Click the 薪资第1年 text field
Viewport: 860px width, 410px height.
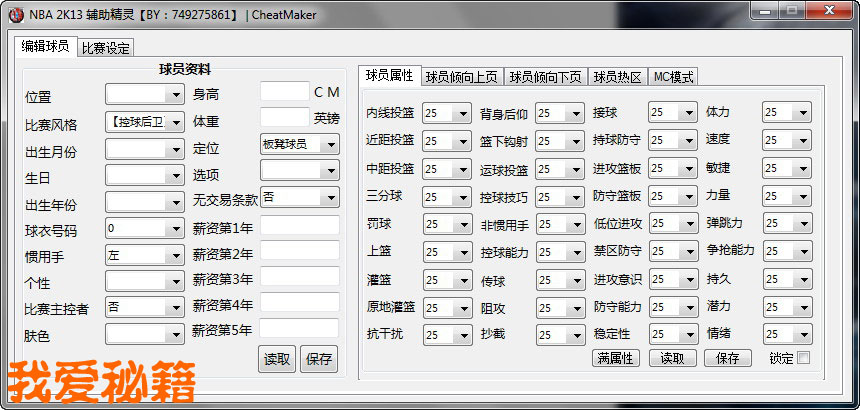(300, 226)
